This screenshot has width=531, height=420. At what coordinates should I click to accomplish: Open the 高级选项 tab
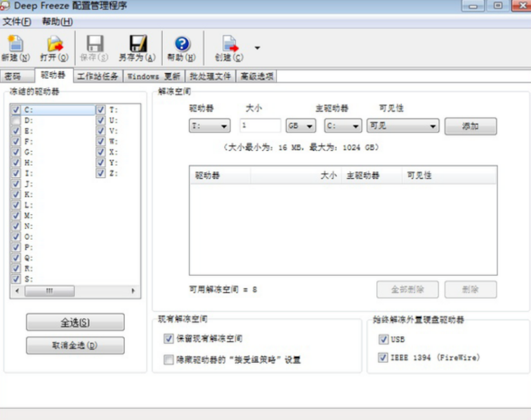pos(257,76)
